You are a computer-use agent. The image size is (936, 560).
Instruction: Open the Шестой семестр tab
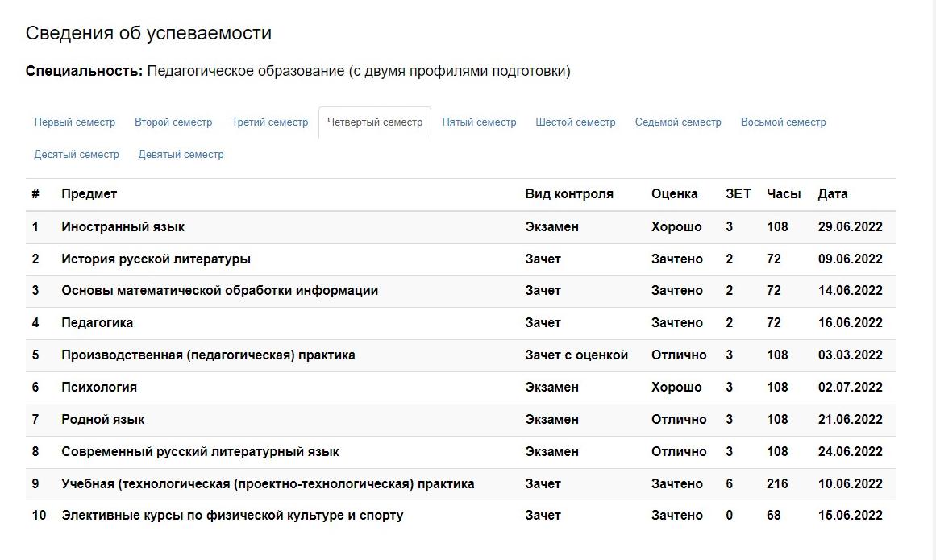(x=576, y=122)
